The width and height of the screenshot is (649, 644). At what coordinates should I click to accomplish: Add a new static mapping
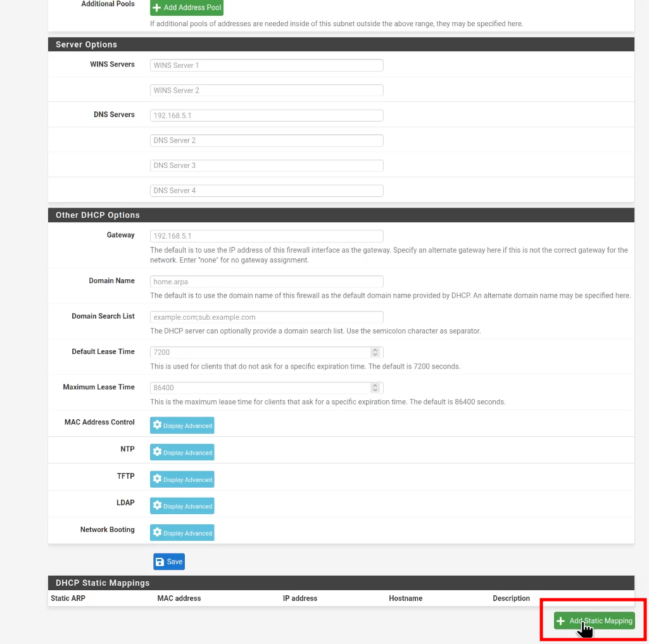595,621
